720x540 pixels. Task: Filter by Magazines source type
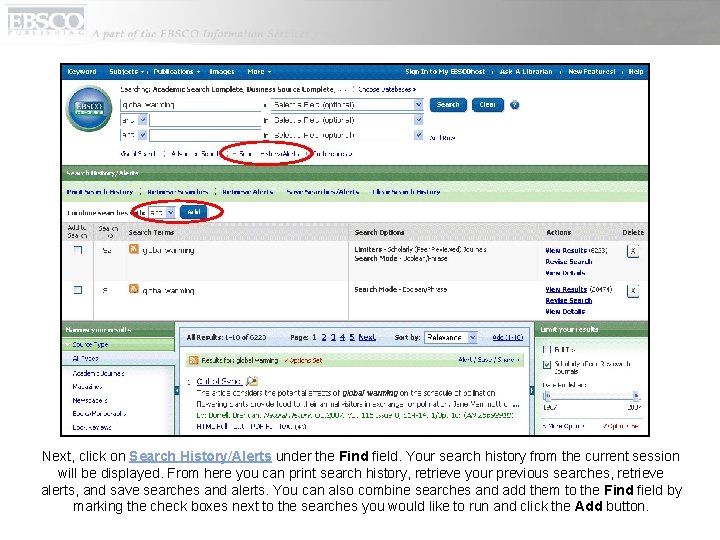pos(87,387)
